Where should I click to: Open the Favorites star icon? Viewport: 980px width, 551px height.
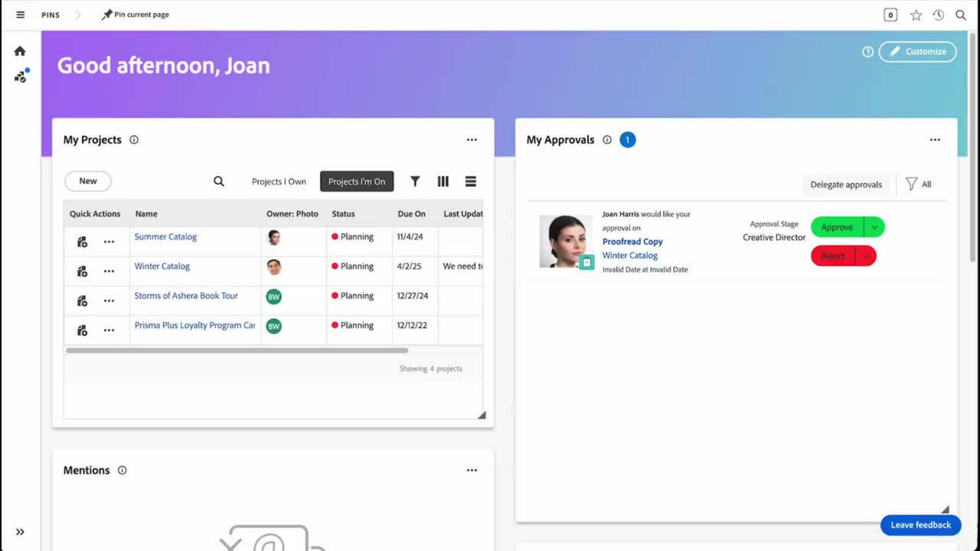916,15
